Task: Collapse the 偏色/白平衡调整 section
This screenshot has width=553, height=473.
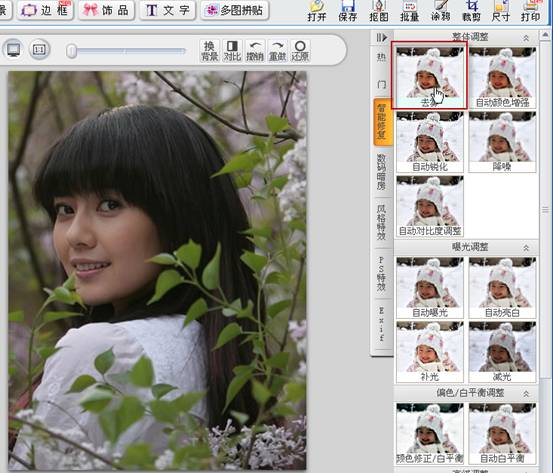Action: coord(526,393)
